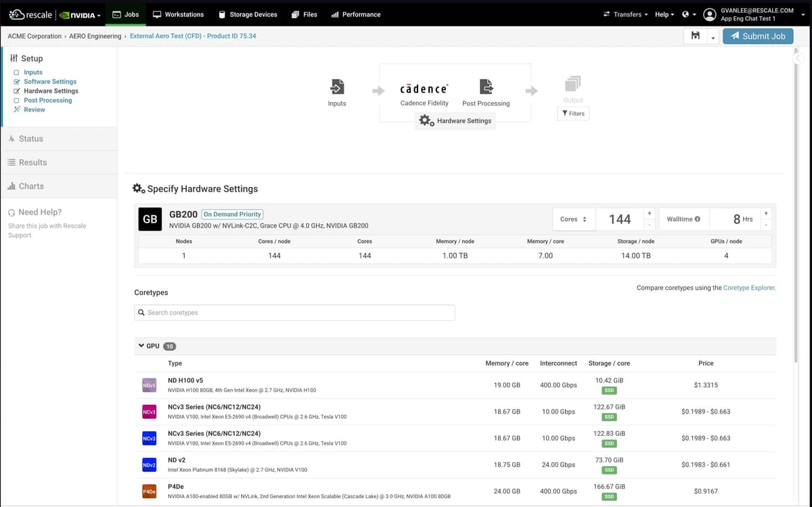Click the collapse panel arrow at right edge
The image size is (812, 507).
(798, 59)
